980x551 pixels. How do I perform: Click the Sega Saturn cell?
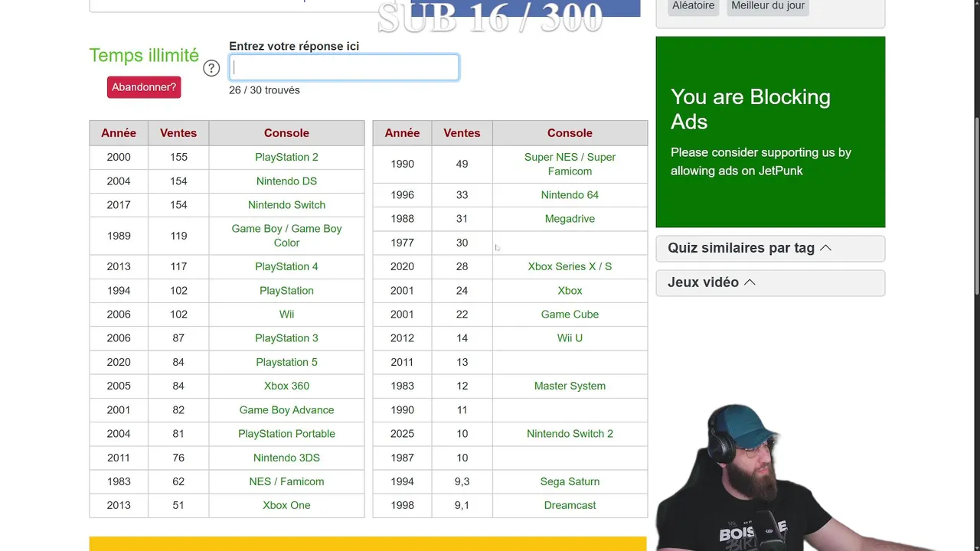point(570,481)
